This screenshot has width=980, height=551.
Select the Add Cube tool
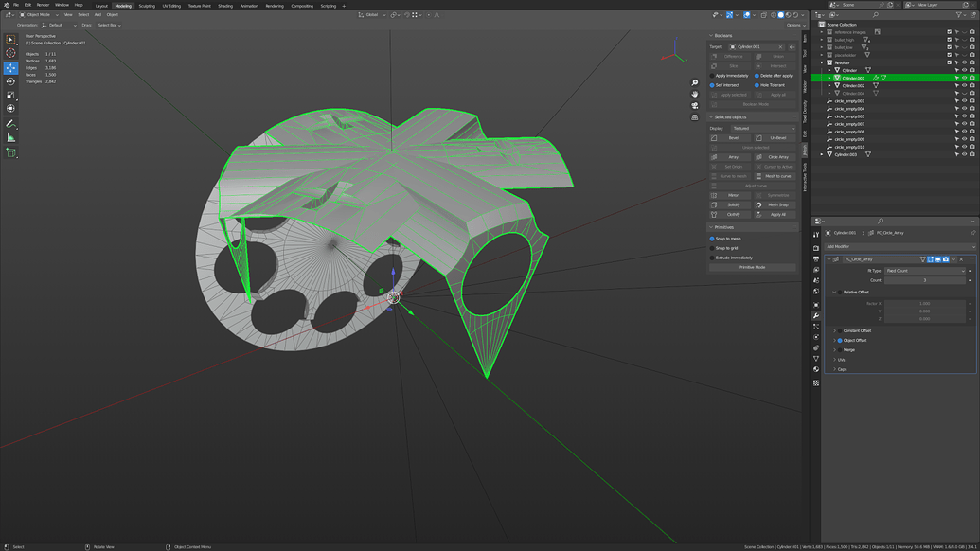tap(10, 152)
